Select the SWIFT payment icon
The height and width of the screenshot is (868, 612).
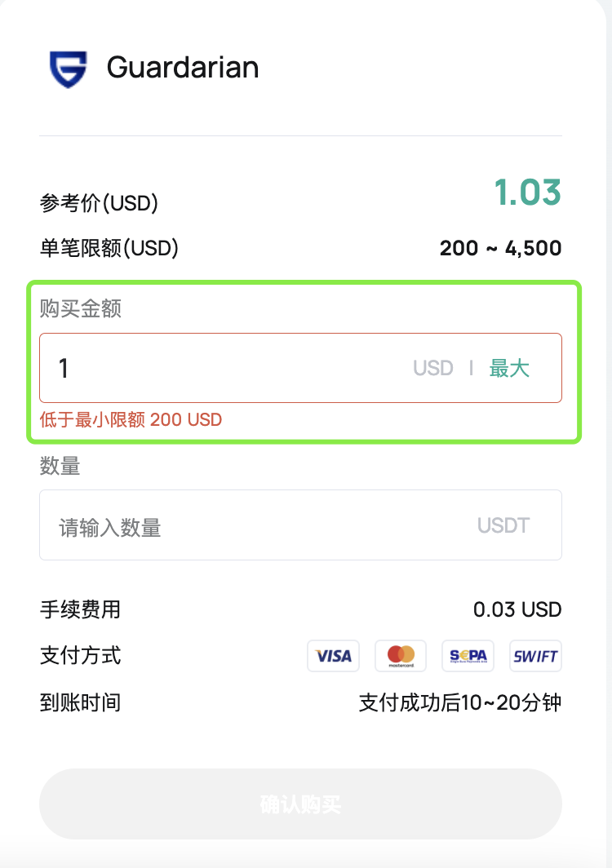point(535,655)
